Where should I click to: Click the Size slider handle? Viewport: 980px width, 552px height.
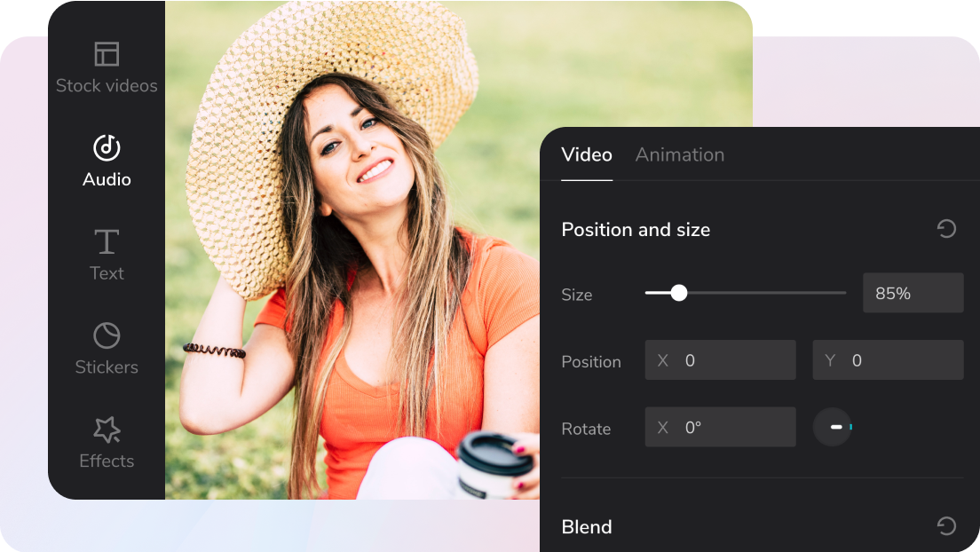click(679, 293)
